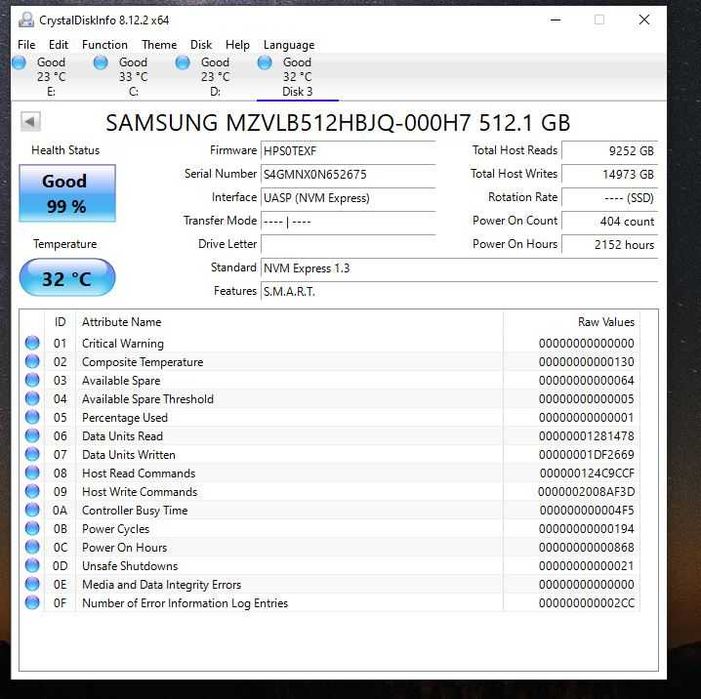The width and height of the screenshot is (701, 699).
Task: Click the 32 °C temperature button
Action: tap(67, 278)
